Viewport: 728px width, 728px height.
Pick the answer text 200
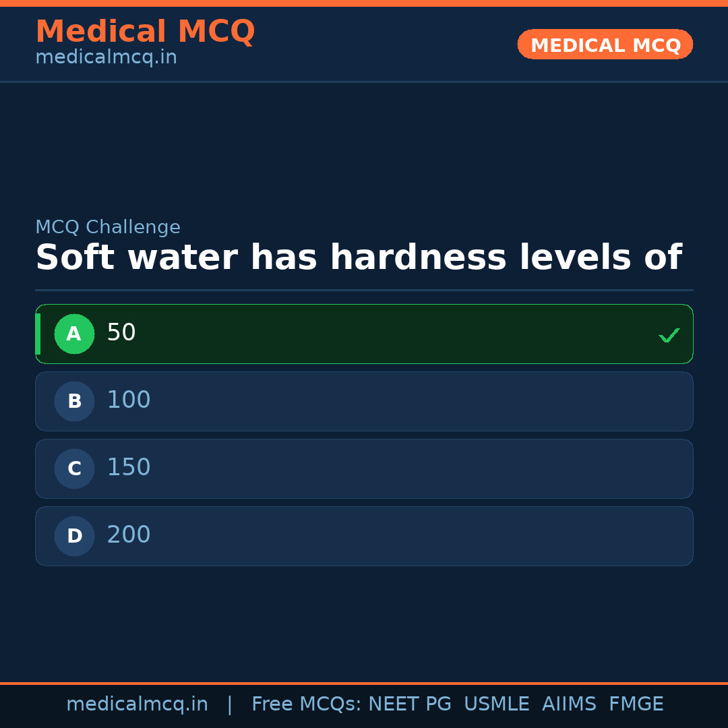pos(129,535)
